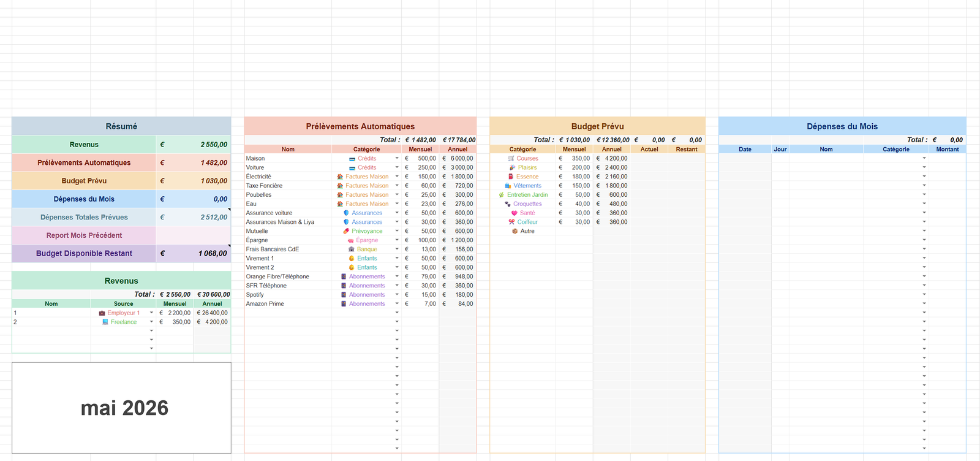Image resolution: width=980 pixels, height=461 pixels.
Task: Click the briefcase icon beside Employeur 1
Action: click(x=102, y=313)
